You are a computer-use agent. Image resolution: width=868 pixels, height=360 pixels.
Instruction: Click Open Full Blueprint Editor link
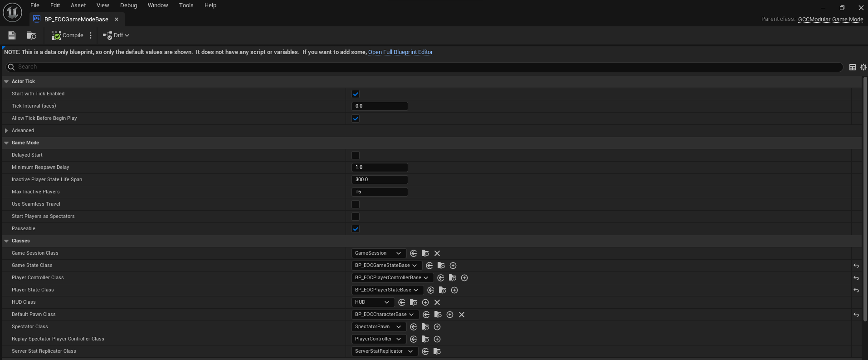[400, 52]
